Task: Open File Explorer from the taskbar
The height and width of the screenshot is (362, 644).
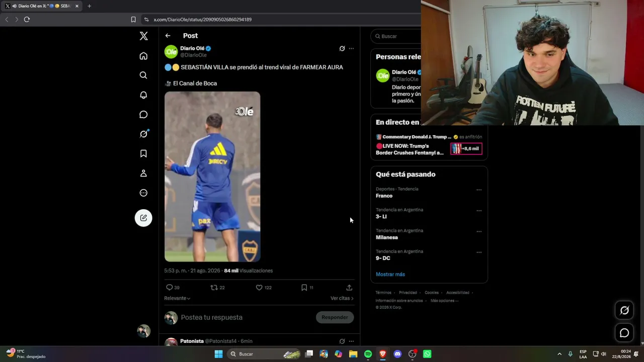Action: [353, 354]
